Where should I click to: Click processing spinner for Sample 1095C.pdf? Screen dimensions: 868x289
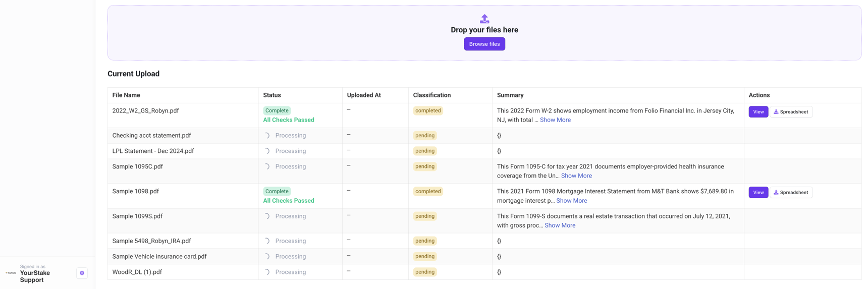267,166
